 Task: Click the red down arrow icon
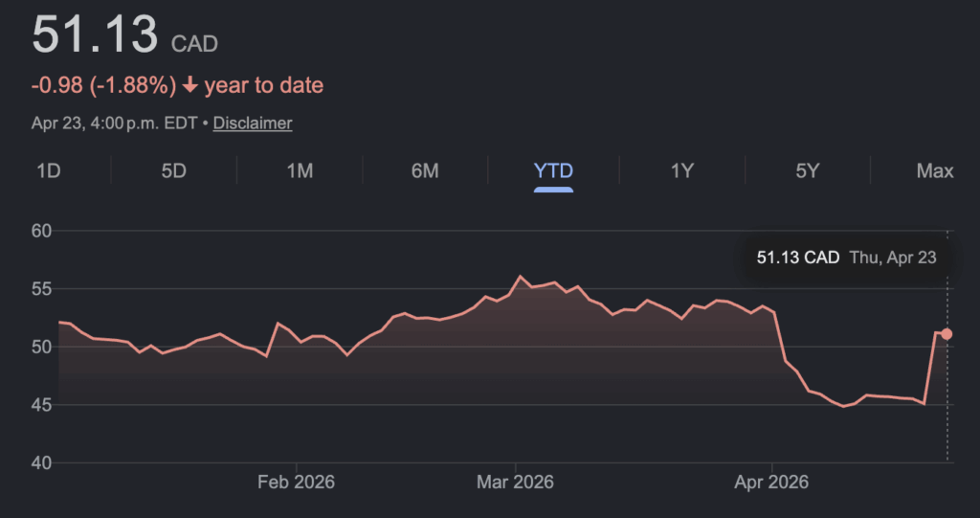(x=189, y=85)
